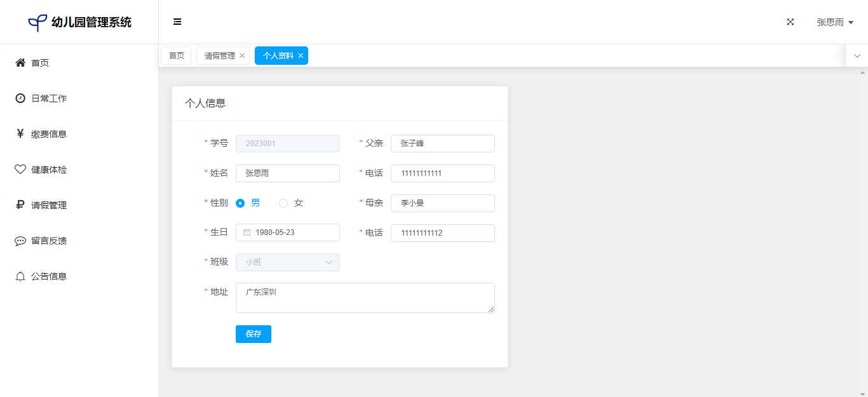Select the 女 radio button
This screenshot has width=868, height=397.
(283, 203)
